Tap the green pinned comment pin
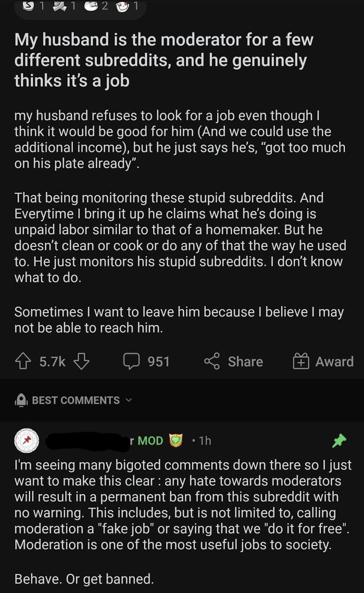Image resolution: width=364 pixels, height=593 pixels. (x=339, y=441)
